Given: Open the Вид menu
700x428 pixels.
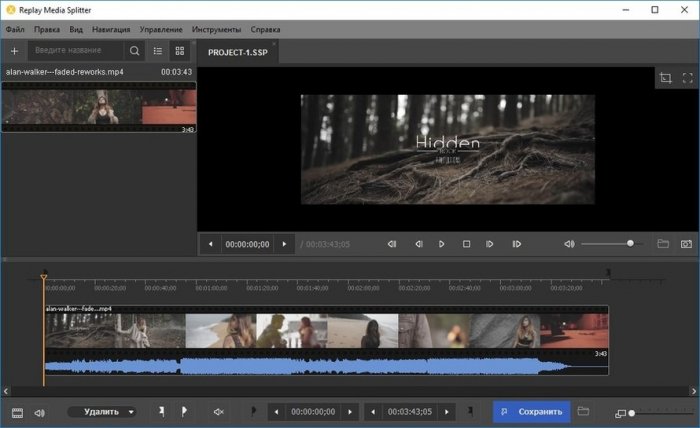Looking at the screenshot, I should [76, 29].
